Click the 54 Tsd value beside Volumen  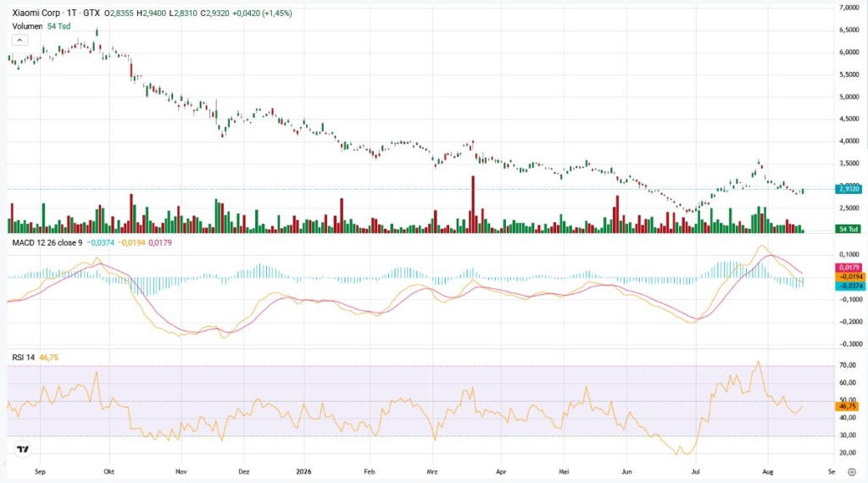coord(58,26)
